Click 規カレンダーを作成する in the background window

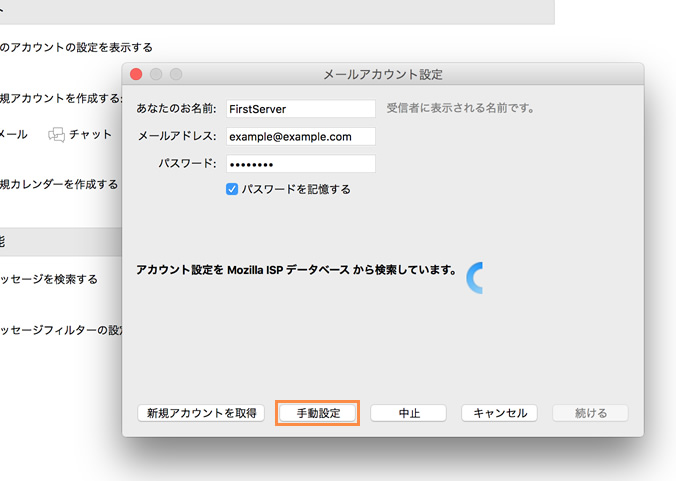tap(59, 184)
